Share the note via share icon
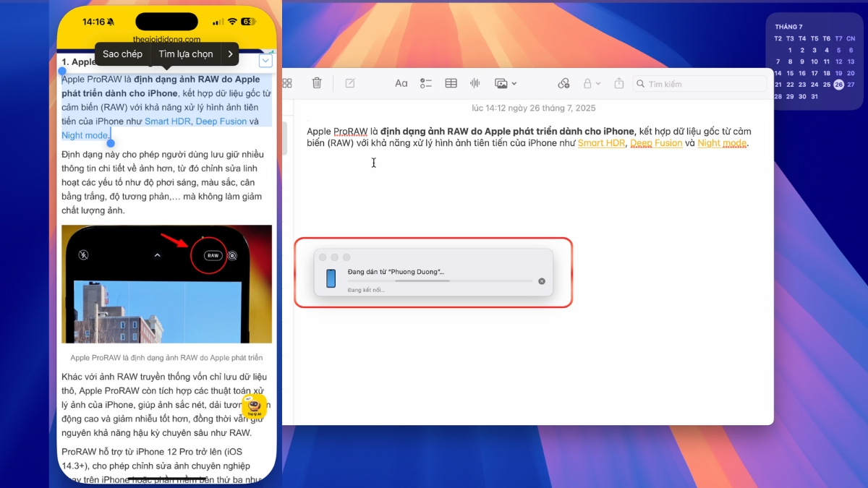The image size is (868, 488). pos(619,84)
